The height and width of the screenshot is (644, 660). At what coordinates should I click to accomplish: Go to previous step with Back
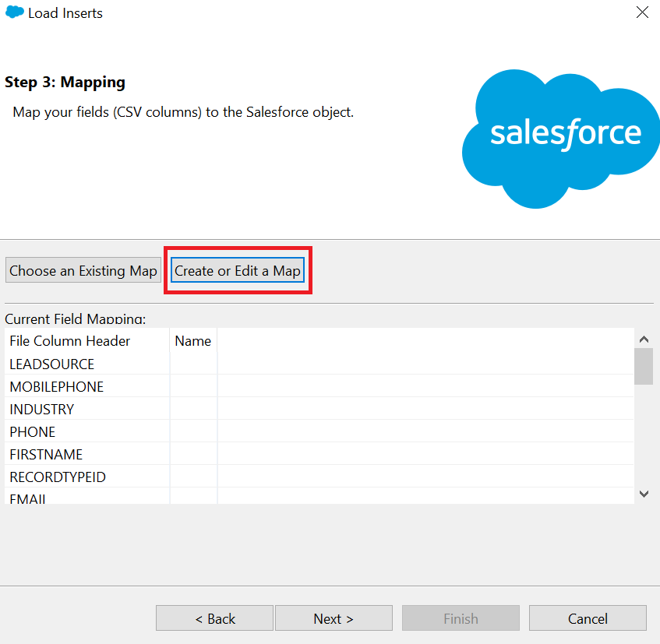coord(214,618)
